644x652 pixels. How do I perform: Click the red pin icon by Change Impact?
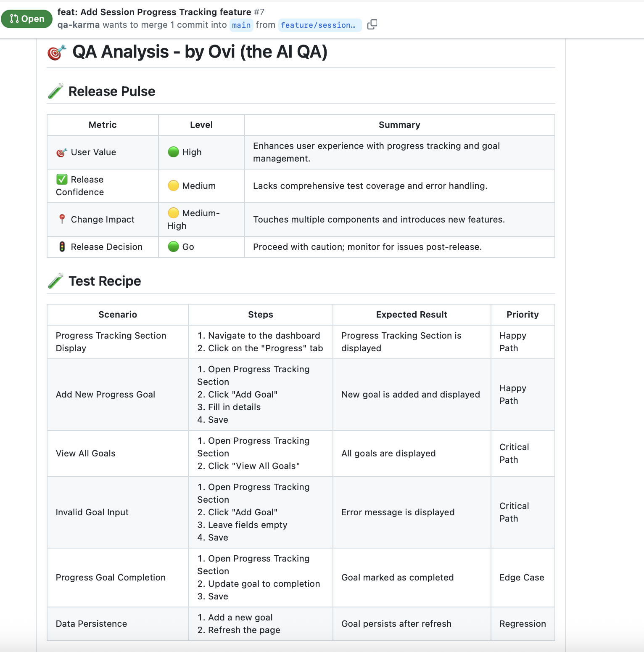pyautogui.click(x=62, y=219)
